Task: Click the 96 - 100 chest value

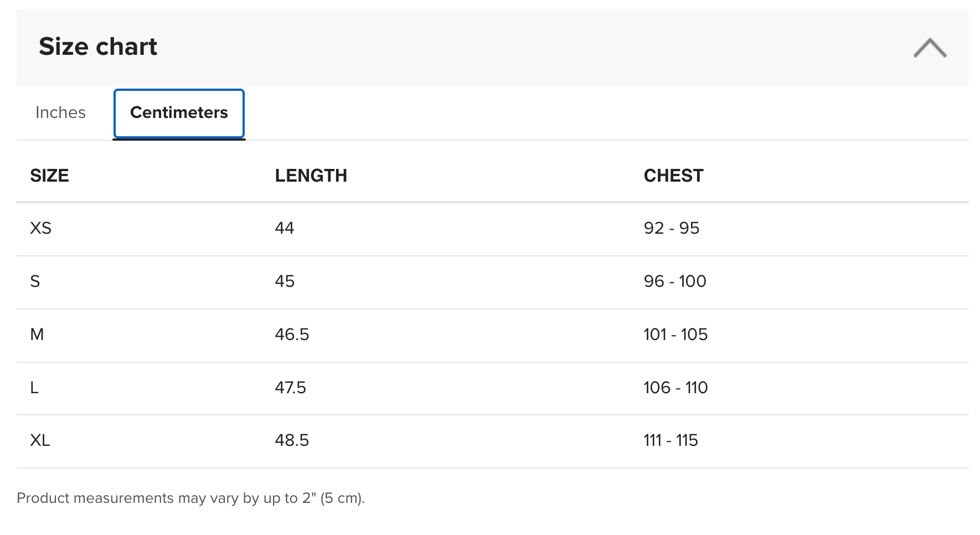Action: (675, 281)
